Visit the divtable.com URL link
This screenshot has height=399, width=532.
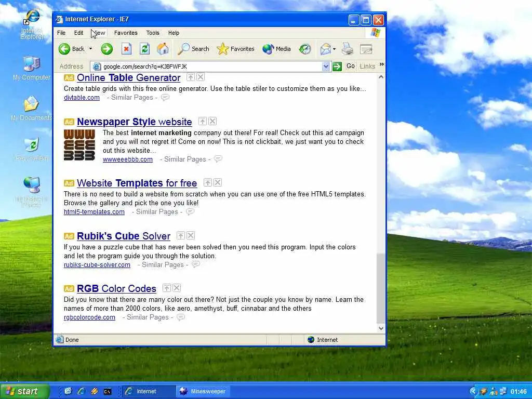[x=82, y=98]
